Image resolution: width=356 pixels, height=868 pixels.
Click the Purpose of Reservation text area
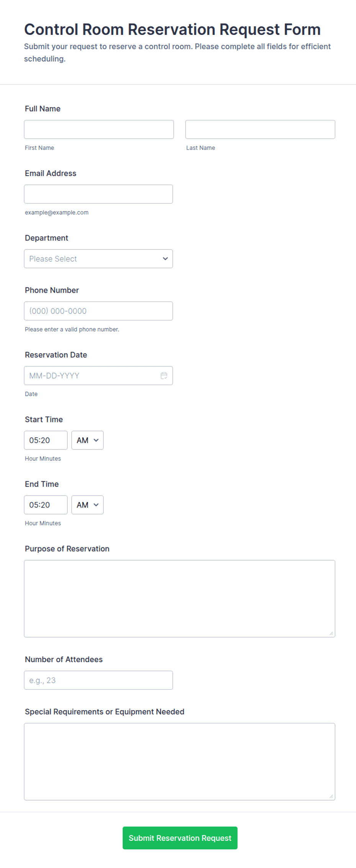pos(180,599)
